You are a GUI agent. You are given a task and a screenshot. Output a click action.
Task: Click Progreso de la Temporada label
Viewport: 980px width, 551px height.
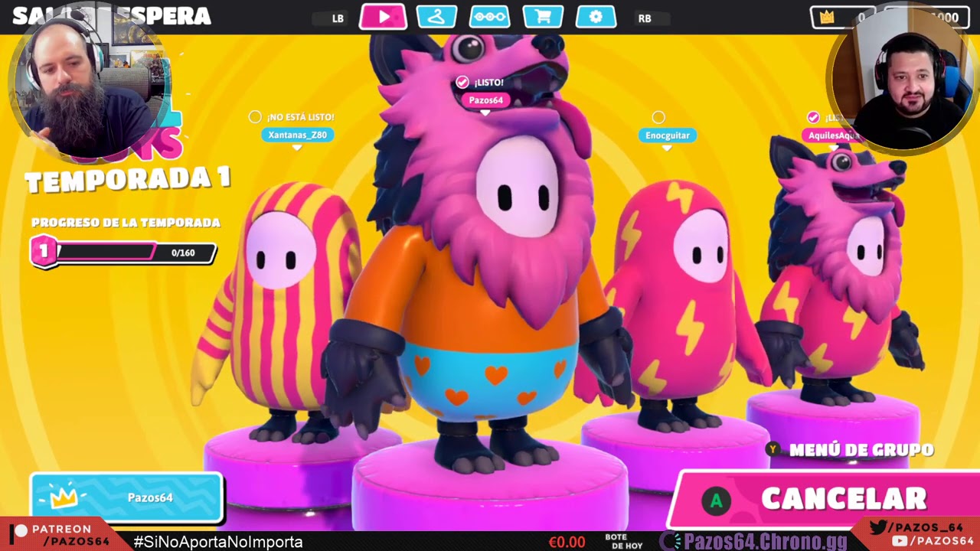pyautogui.click(x=126, y=223)
